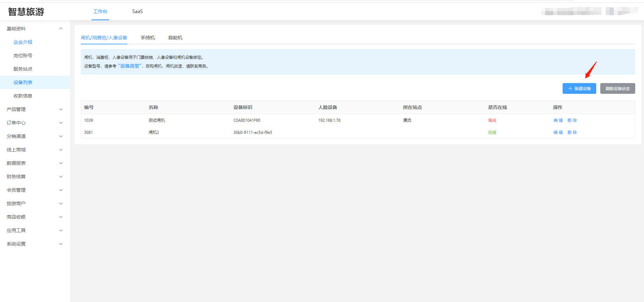
Task: Expand the 订单中心 menu chevron
Action: [x=61, y=123]
